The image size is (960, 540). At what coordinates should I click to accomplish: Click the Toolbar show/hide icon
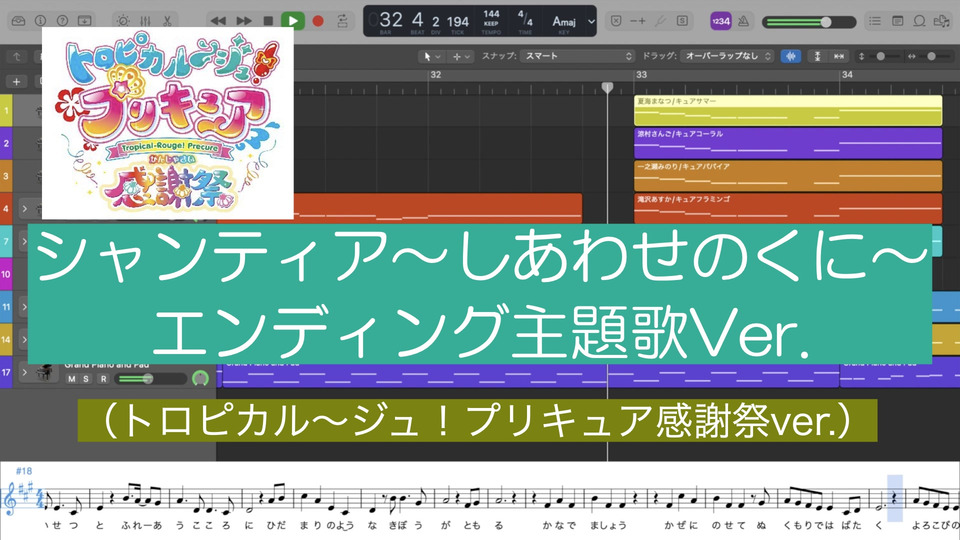coord(84,21)
